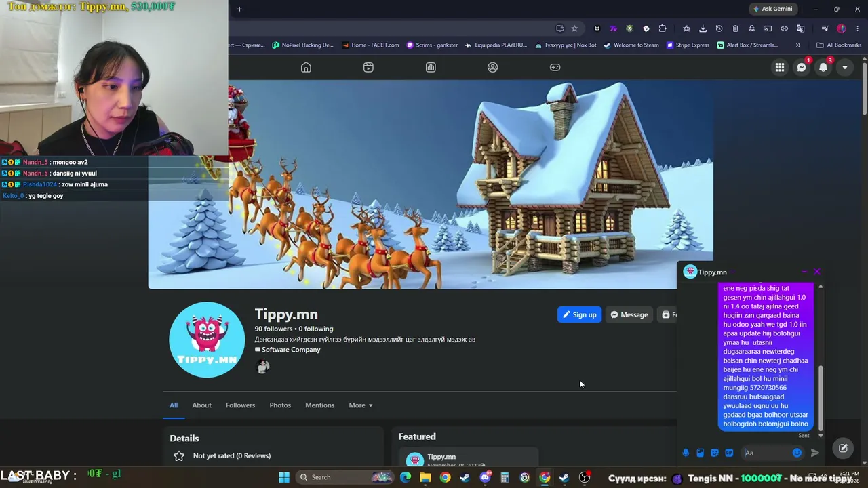Show more bookmarks with the chevron
This screenshot has height=488, width=868.
point(797,45)
